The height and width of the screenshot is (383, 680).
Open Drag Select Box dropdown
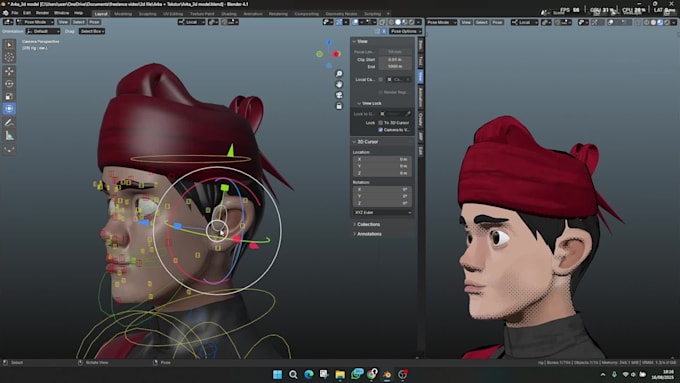[x=92, y=31]
